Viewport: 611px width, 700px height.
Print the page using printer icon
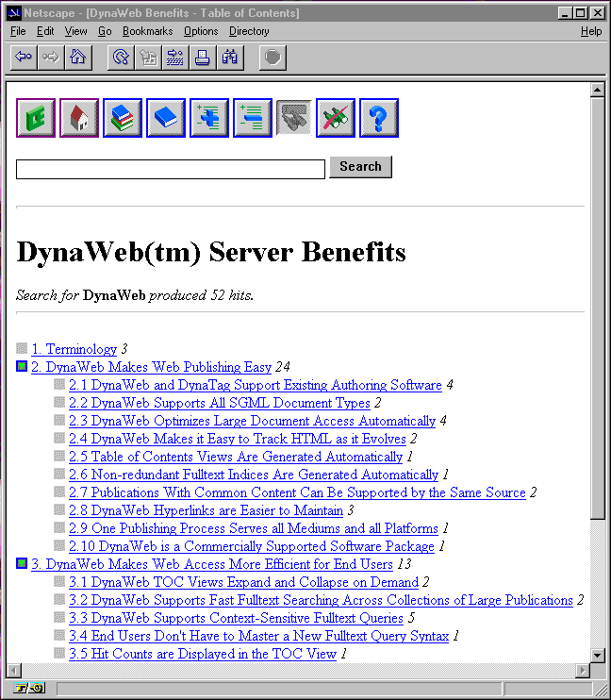203,58
